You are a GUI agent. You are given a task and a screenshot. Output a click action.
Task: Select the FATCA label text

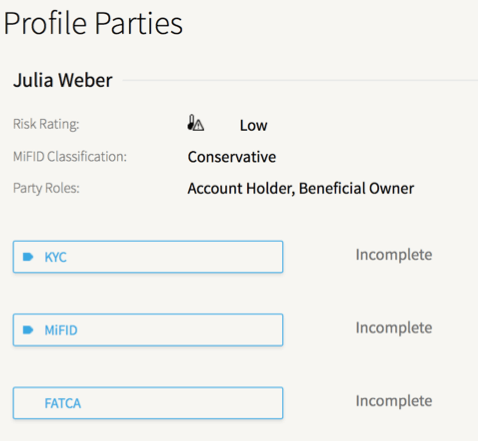63,403
